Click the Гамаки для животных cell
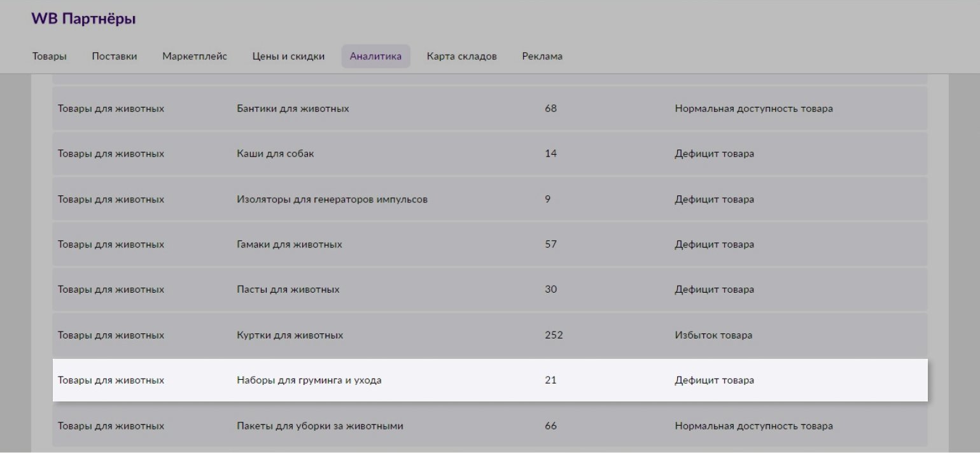The width and height of the screenshot is (980, 453). pyautogui.click(x=290, y=245)
